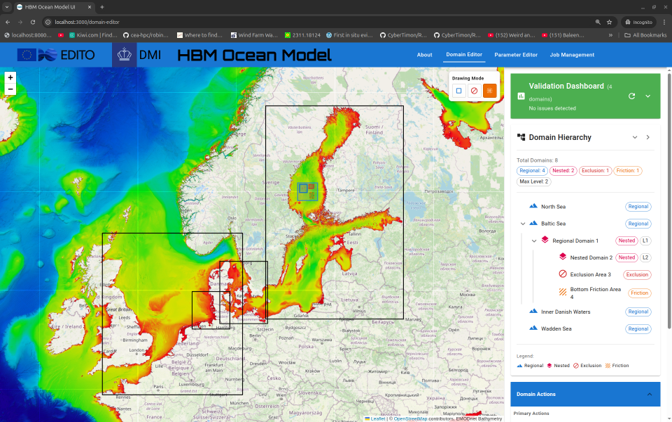672x422 pixels.
Task: Click the Exclusion Area 3 icon
Action: click(x=563, y=274)
